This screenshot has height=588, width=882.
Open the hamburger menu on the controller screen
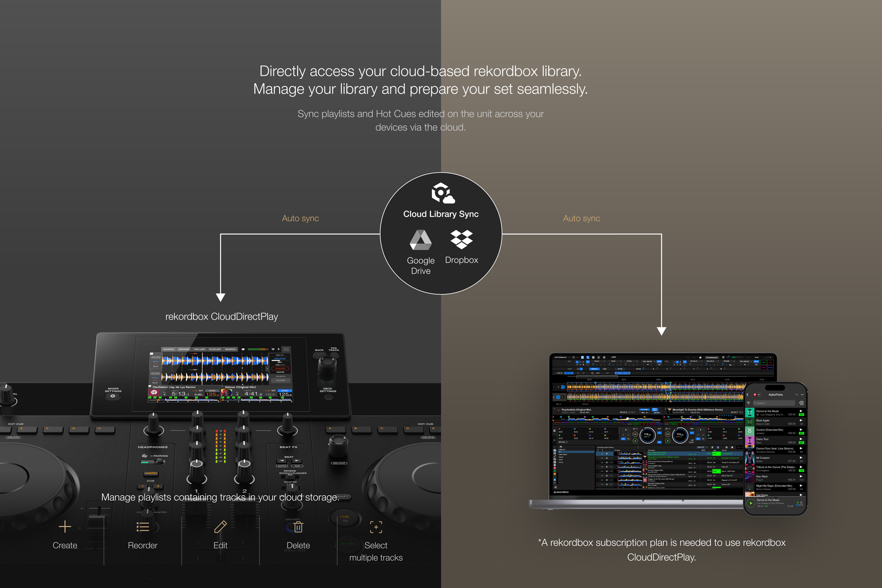point(286,349)
